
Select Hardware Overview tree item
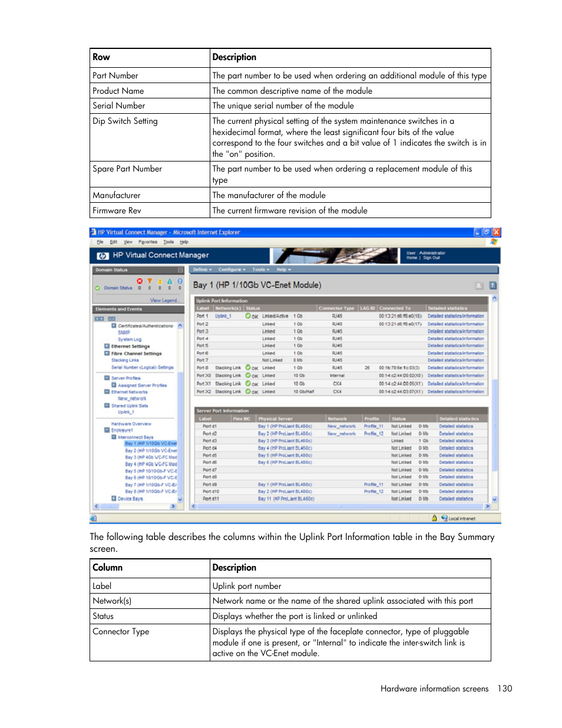[x=131, y=424]
